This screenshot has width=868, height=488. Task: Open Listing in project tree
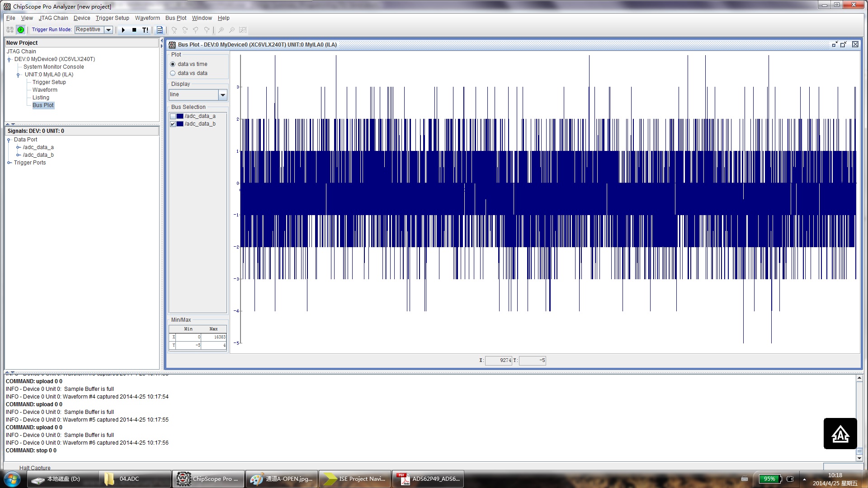tap(41, 98)
